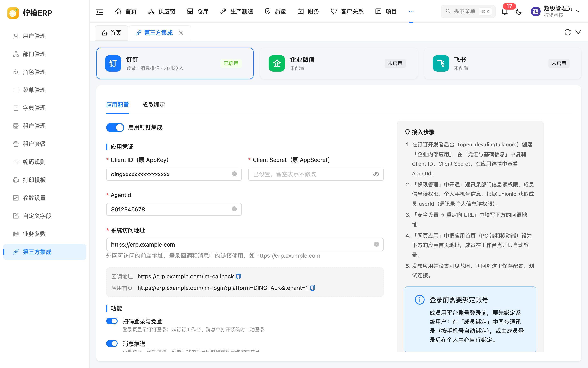Open the notification bell with badge 17
This screenshot has width=588, height=368.
(x=505, y=11)
